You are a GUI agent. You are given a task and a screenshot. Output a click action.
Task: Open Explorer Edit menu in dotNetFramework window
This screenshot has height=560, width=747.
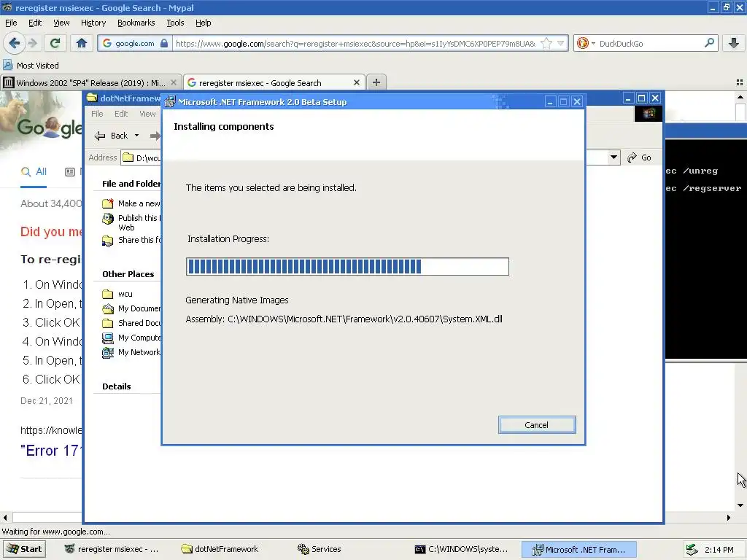click(x=121, y=114)
